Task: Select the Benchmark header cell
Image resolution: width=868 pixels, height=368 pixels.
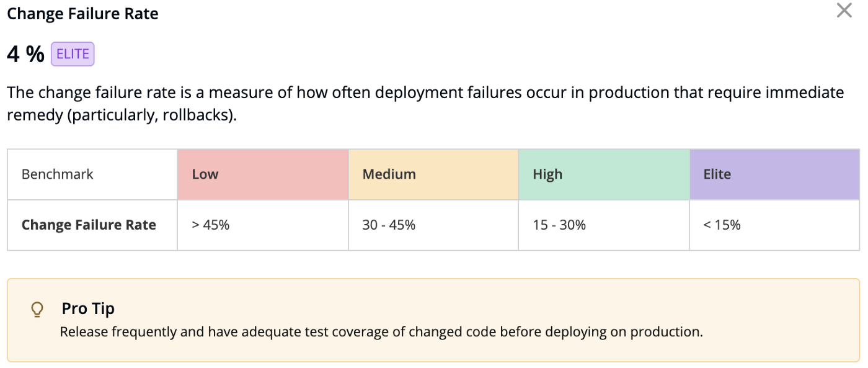Action: 58,174
